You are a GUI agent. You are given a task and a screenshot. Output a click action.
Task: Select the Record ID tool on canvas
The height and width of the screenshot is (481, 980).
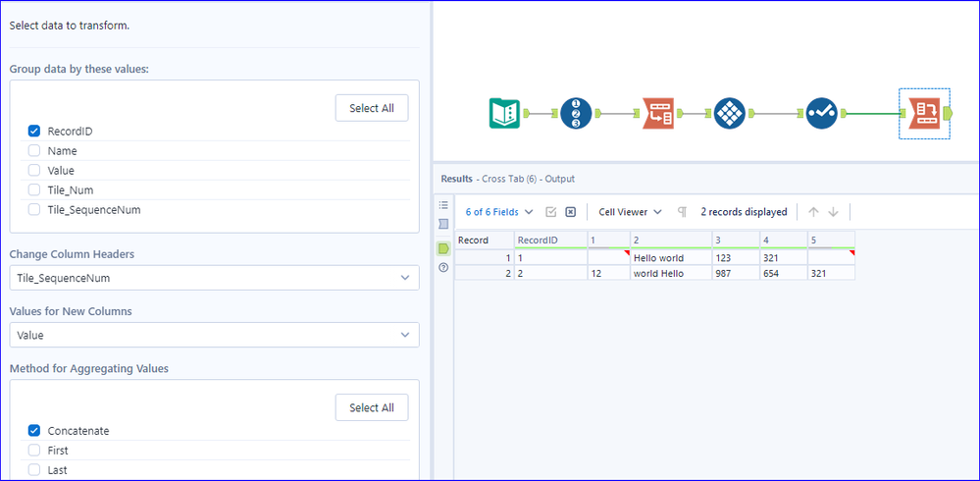[x=576, y=113]
